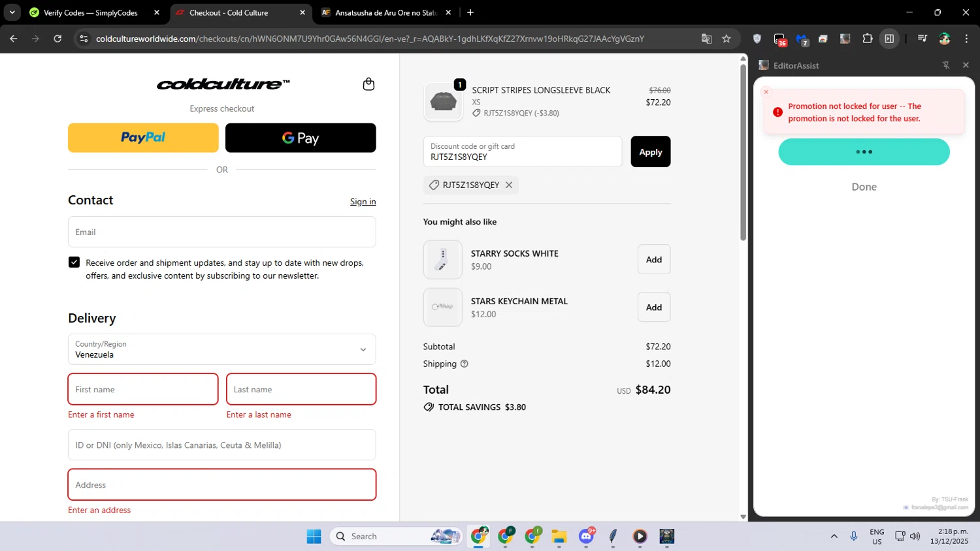Click the Starry Socks White thumbnail
The width and height of the screenshot is (980, 551).
point(443,259)
